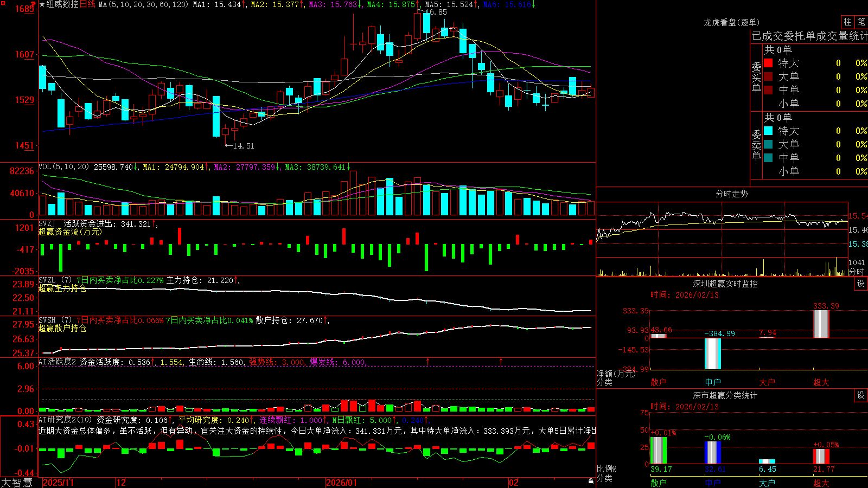Switch Dragon-Tiger panel to 笔 tick view
The height and width of the screenshot is (488, 868).
click(861, 22)
